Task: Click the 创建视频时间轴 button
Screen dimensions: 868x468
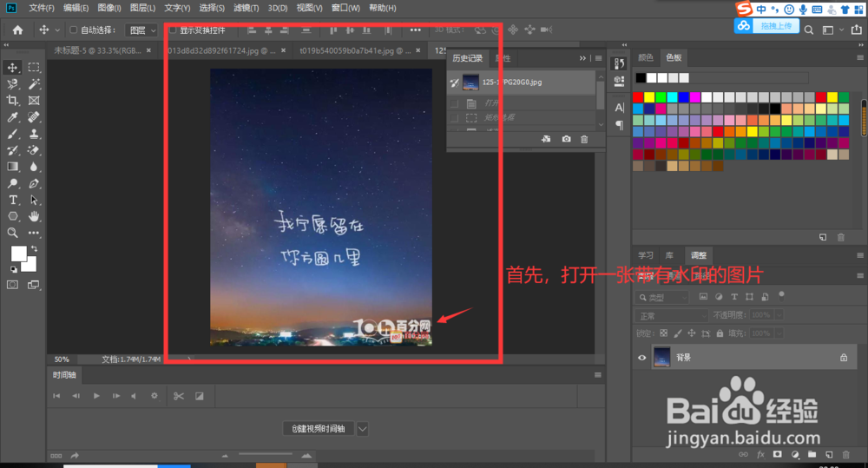Action: [x=319, y=429]
